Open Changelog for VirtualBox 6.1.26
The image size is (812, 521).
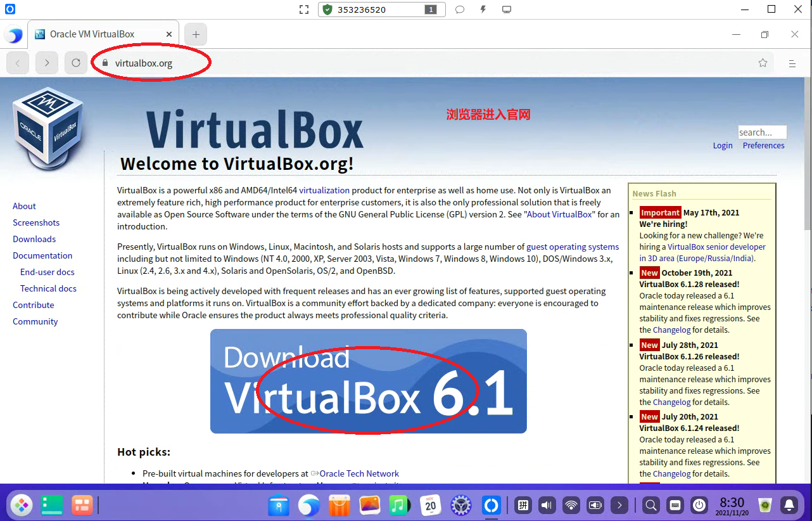(x=671, y=402)
